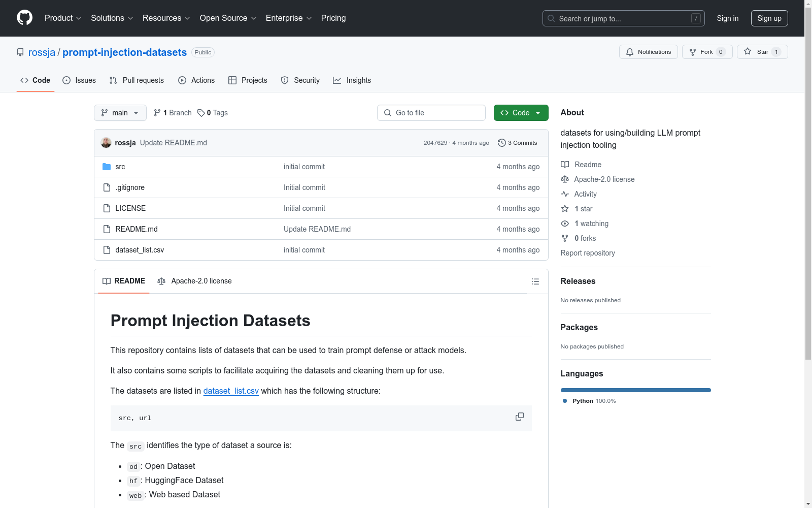View the 0 Tags link
Screen dimensions: 812x508
point(213,113)
